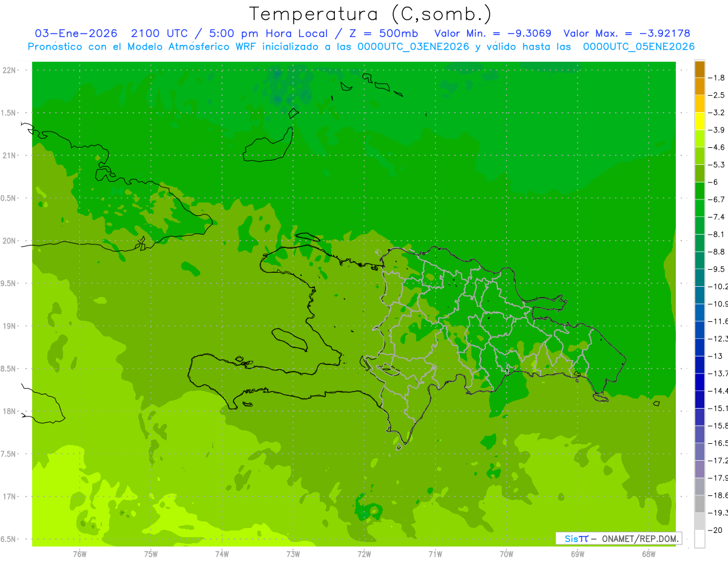The width and height of the screenshot is (728, 562).
Task: Click the "75W" longitude label
Action: (151, 554)
